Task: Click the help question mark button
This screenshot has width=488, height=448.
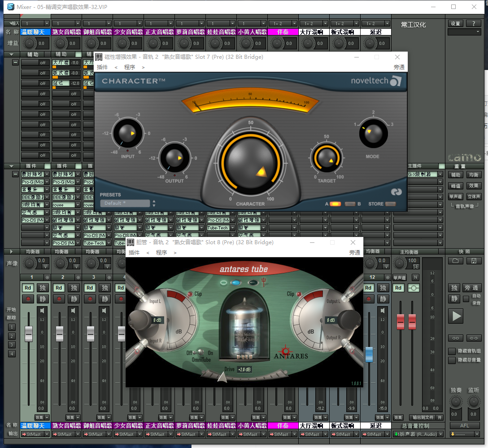Action: 474,23
